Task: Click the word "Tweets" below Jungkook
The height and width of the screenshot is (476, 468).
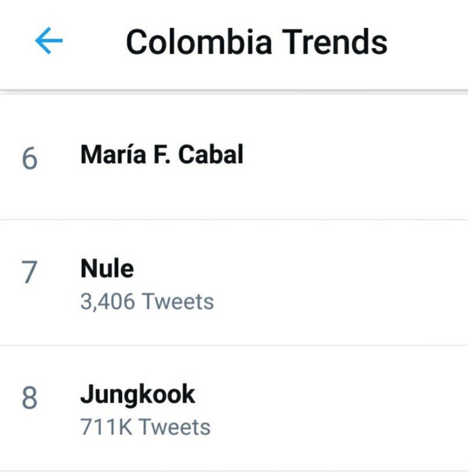Action: (175, 427)
